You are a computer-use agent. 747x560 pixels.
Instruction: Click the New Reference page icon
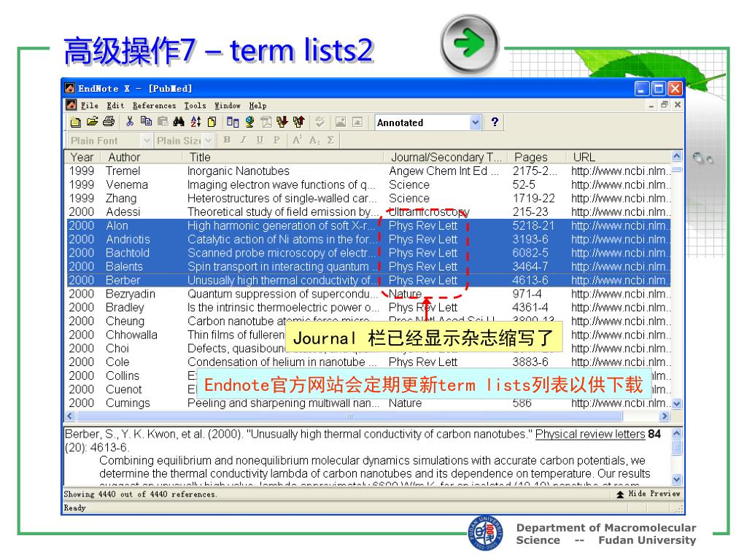pos(212,122)
